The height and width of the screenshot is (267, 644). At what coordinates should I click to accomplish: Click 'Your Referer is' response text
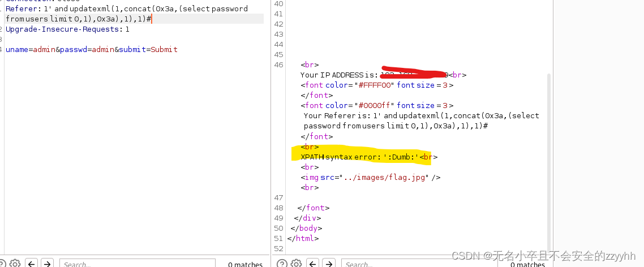(422, 120)
